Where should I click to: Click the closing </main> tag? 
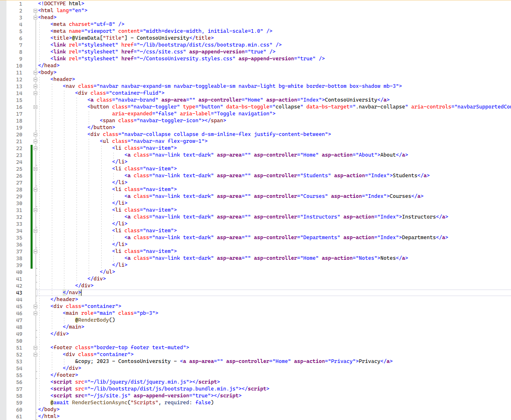coord(74,327)
